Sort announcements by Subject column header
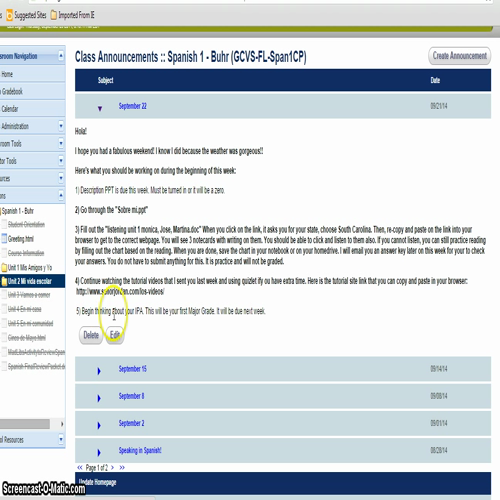The width and height of the screenshot is (500, 500). click(106, 80)
